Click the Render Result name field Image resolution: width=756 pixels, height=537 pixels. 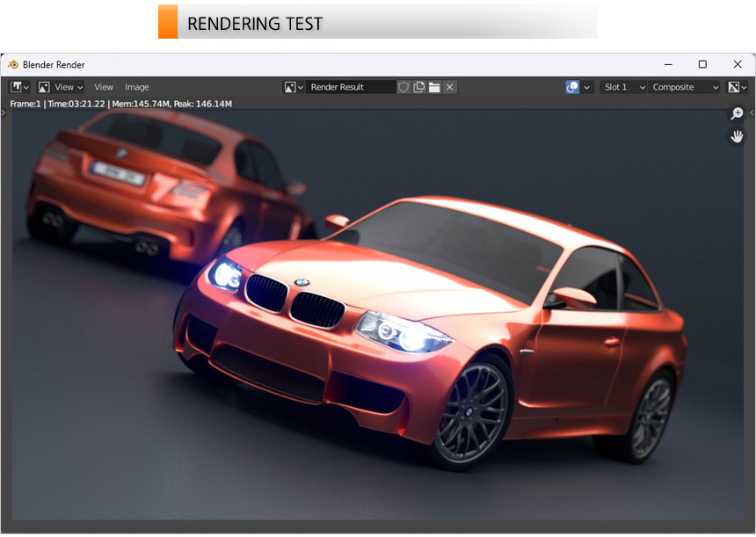351,87
